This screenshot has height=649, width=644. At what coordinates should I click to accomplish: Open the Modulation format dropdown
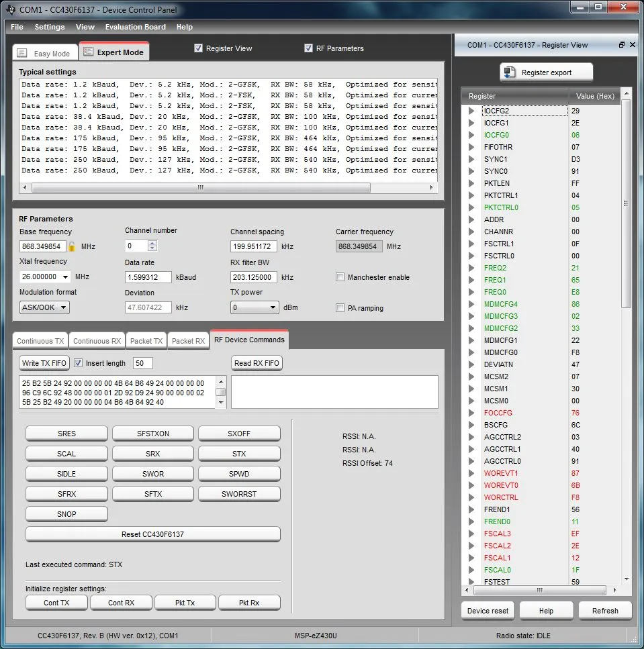[x=44, y=307]
